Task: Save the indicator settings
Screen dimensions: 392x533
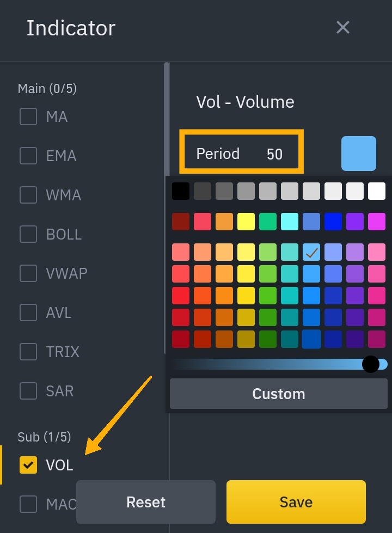Action: [x=296, y=502]
